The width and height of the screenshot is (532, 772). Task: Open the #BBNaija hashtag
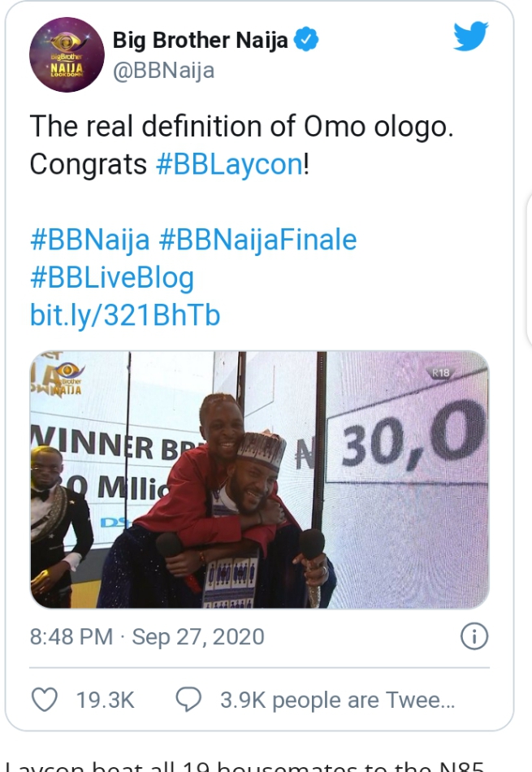(x=90, y=241)
